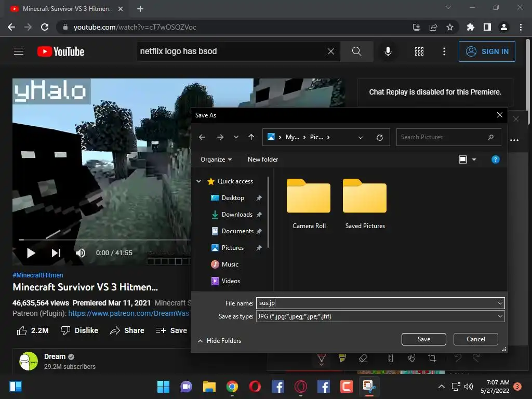This screenshot has width=532, height=399.
Task: Go back in Chrome history
Action: pos(11,27)
